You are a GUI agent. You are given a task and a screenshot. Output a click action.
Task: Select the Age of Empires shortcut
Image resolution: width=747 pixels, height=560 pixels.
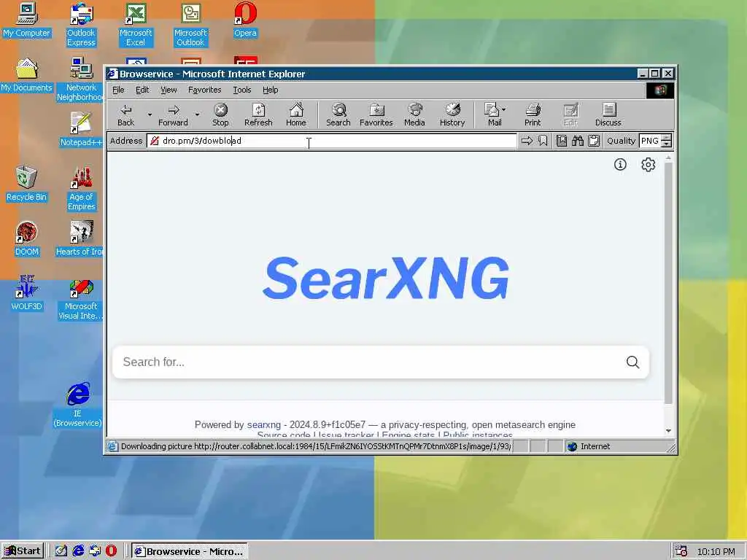coord(82,189)
